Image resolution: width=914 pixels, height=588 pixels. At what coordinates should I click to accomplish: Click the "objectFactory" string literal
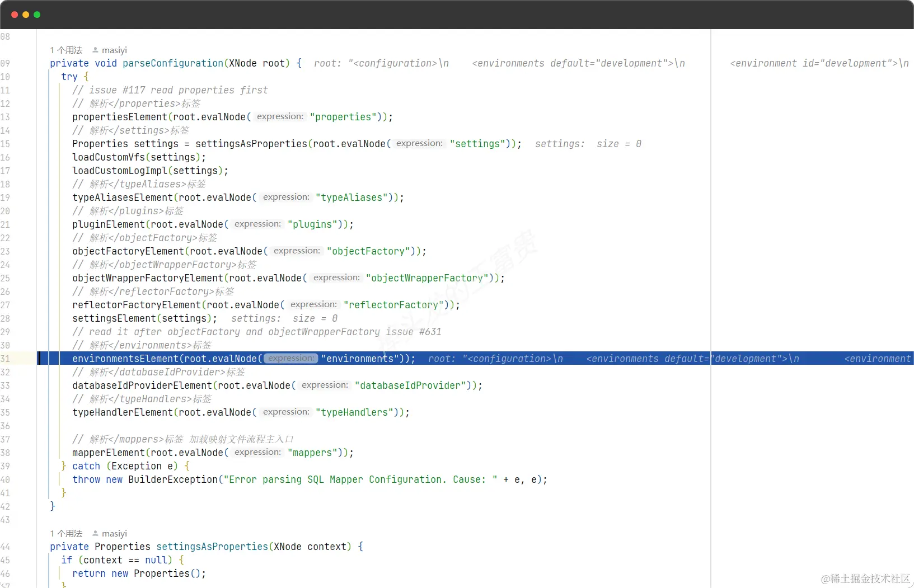(x=368, y=251)
